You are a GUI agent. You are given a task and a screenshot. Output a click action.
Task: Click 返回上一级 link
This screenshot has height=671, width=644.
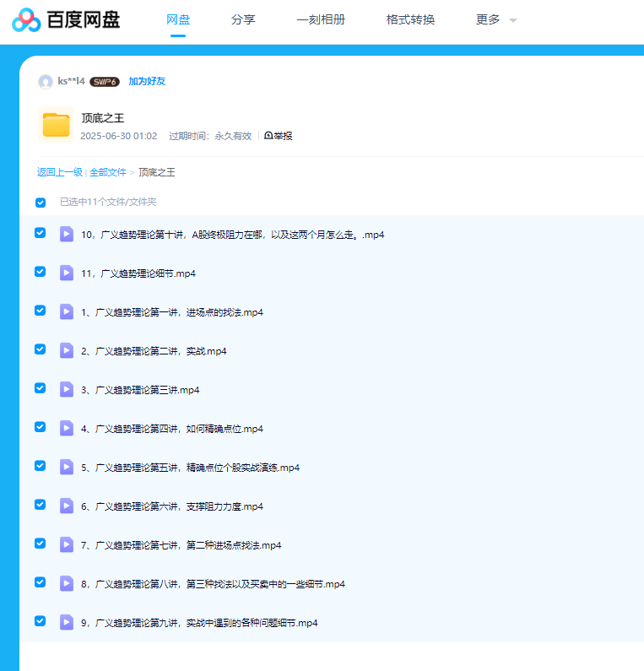click(x=59, y=172)
